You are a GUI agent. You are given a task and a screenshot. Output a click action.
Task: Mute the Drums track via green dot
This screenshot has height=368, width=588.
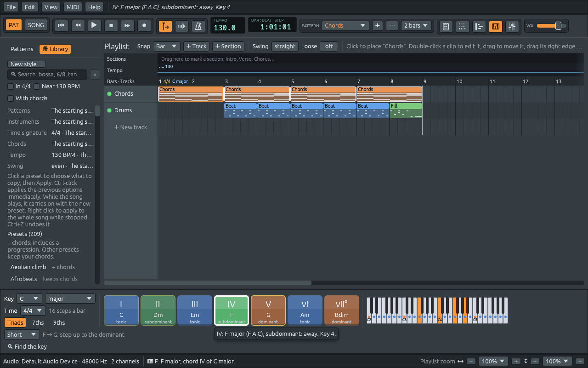109,110
